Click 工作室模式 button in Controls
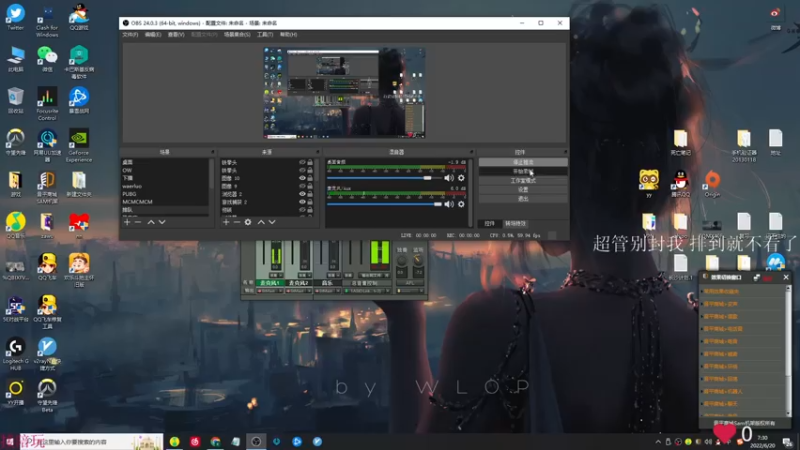Viewport: 800px width, 450px height. [523, 181]
